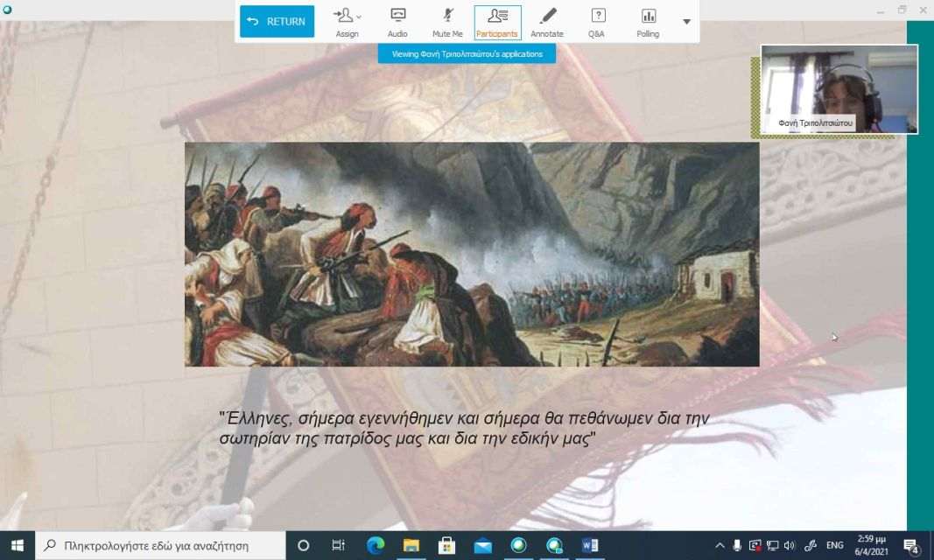This screenshot has width=934, height=560.
Task: Switch to Microsoft Word in the taskbar
Action: click(x=590, y=545)
